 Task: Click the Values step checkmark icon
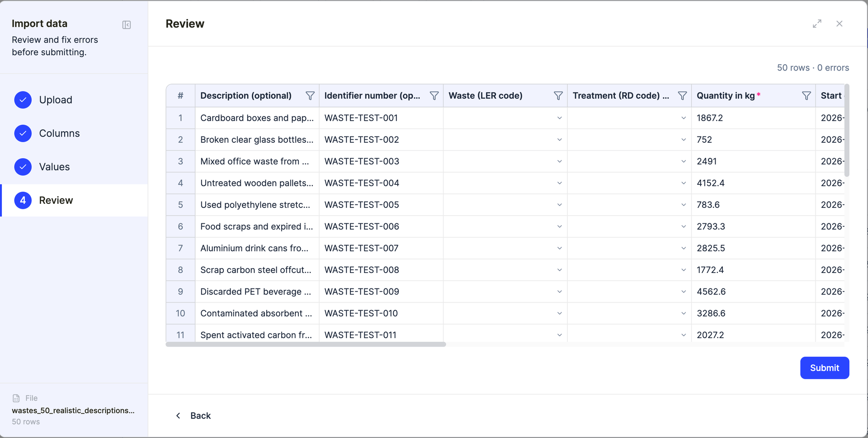tap(23, 167)
